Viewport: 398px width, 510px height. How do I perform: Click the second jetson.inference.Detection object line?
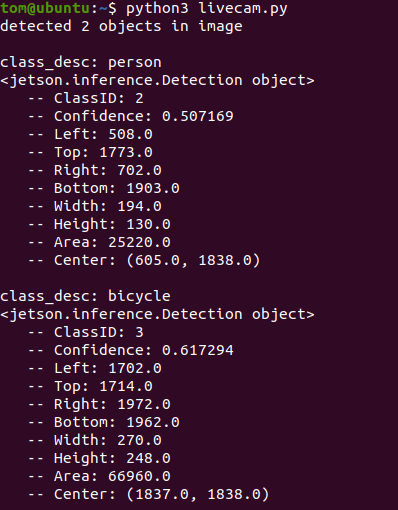click(157, 315)
